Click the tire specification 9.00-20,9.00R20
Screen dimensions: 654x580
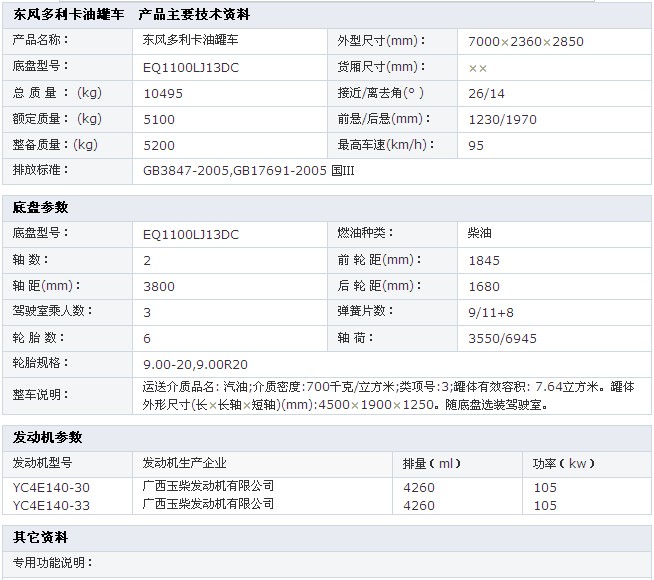[196, 364]
